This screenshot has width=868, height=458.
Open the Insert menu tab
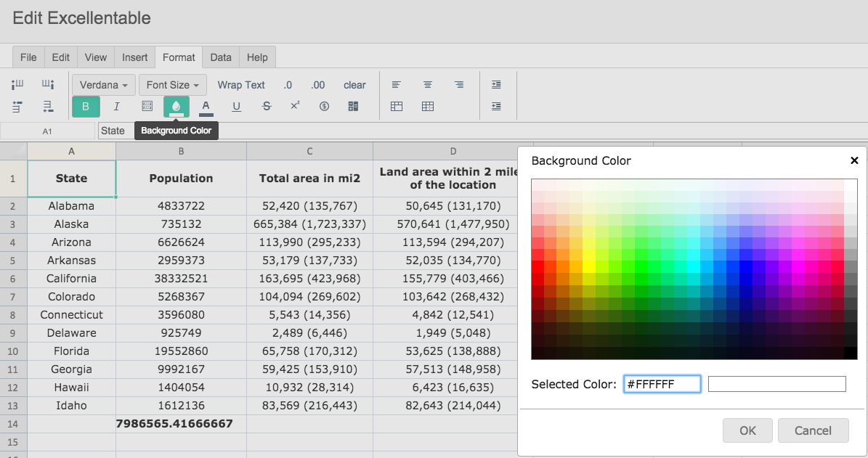coord(134,57)
